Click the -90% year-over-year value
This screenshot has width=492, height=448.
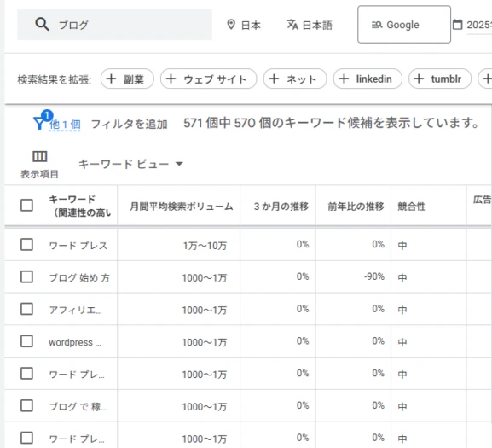tap(374, 276)
